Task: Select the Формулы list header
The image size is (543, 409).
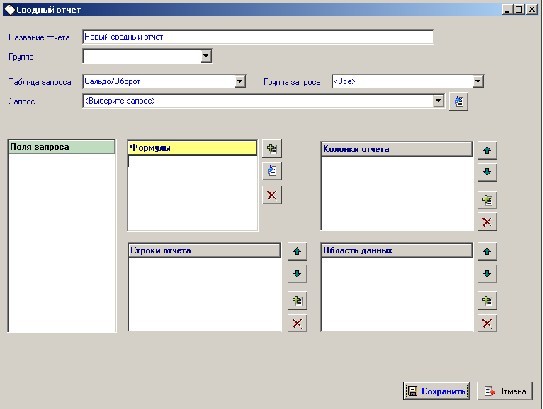Action: pos(192,148)
